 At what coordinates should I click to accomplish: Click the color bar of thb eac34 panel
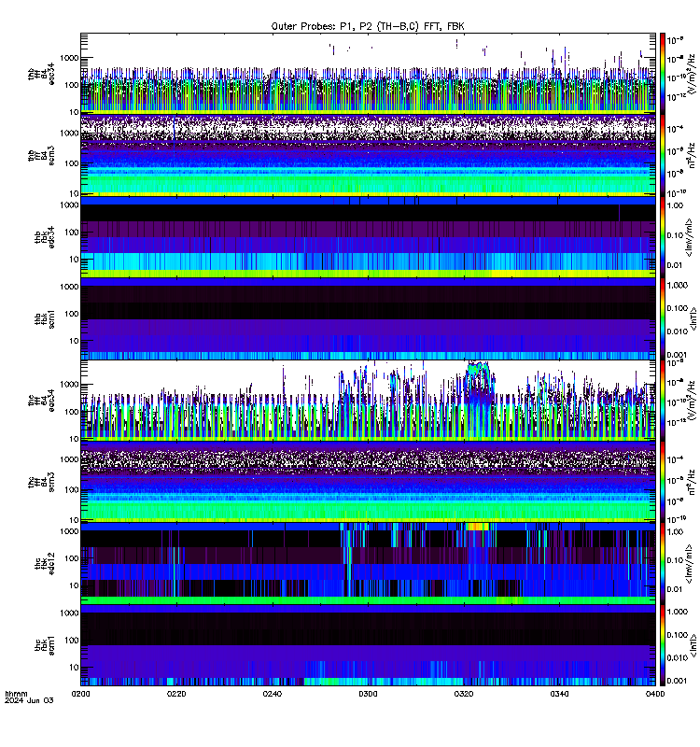click(x=663, y=73)
